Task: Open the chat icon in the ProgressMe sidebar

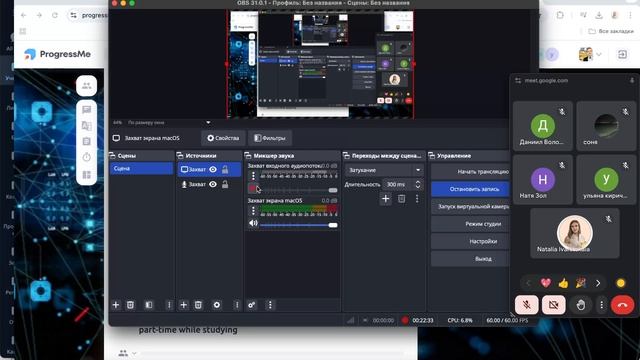Action: (x=87, y=110)
